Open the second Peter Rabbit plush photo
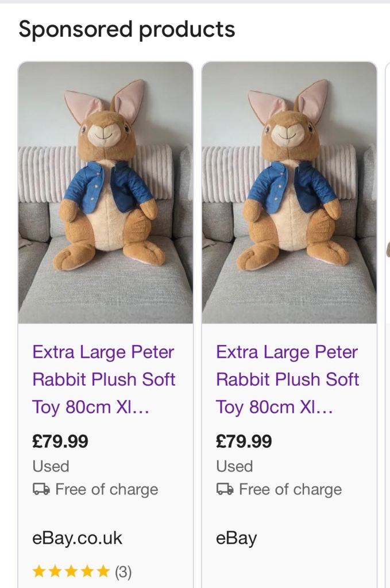The width and height of the screenshot is (390, 588). point(289,192)
